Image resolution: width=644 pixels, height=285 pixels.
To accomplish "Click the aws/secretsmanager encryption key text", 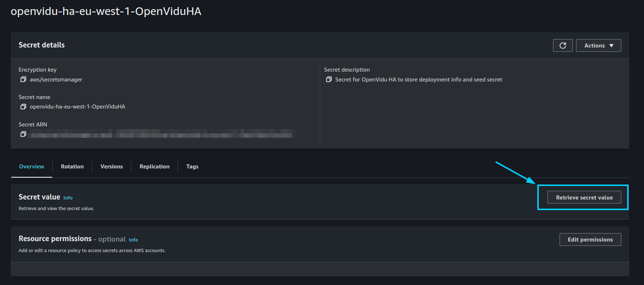I will (56, 80).
